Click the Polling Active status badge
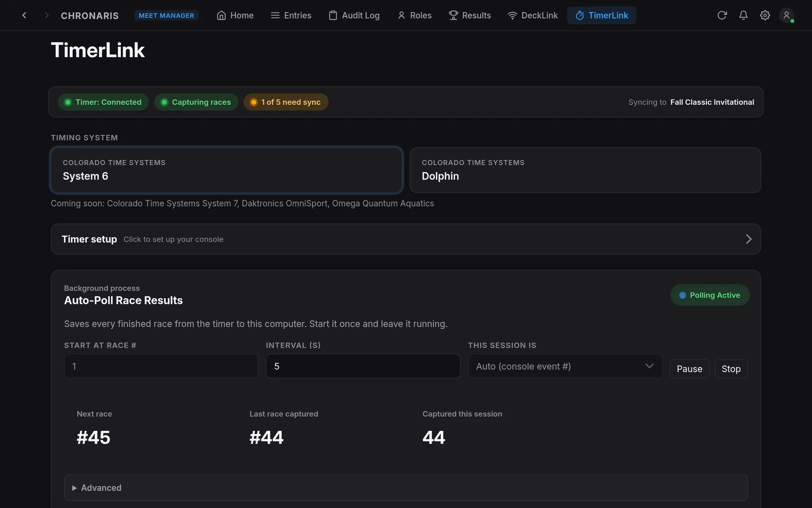The height and width of the screenshot is (508, 812). 710,295
